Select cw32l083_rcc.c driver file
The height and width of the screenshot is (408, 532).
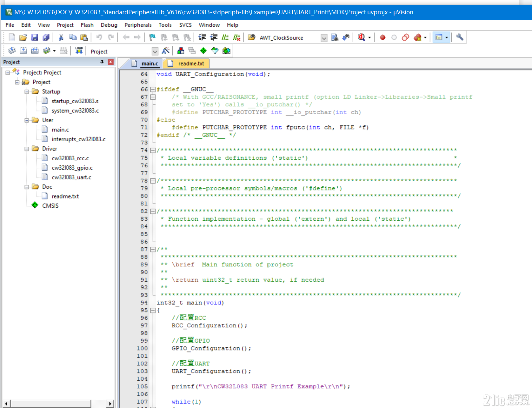[70, 158]
